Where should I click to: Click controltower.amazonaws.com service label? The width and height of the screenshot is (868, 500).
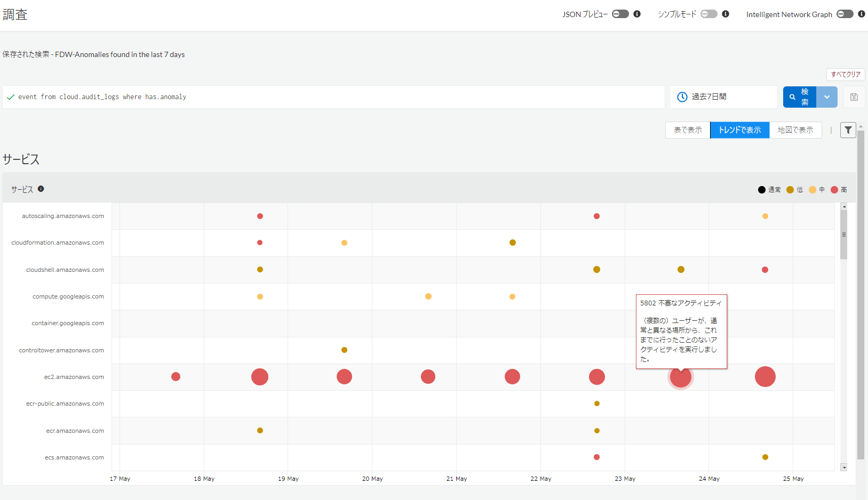point(61,350)
